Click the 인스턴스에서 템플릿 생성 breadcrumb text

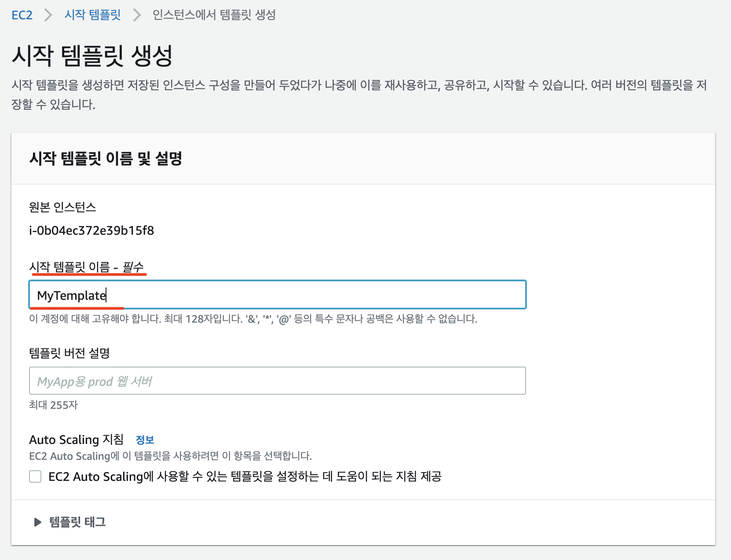click(x=214, y=15)
